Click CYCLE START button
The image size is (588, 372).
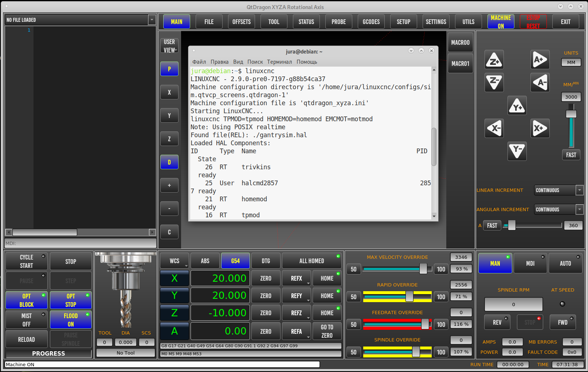pos(27,261)
